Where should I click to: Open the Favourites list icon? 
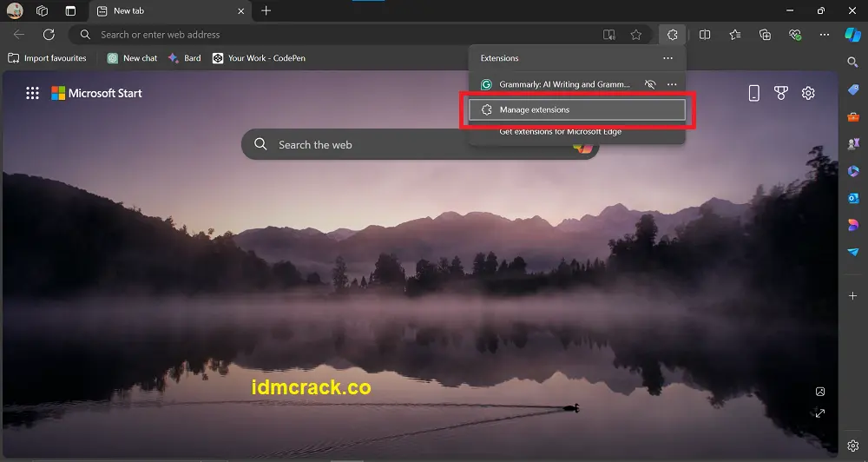734,35
